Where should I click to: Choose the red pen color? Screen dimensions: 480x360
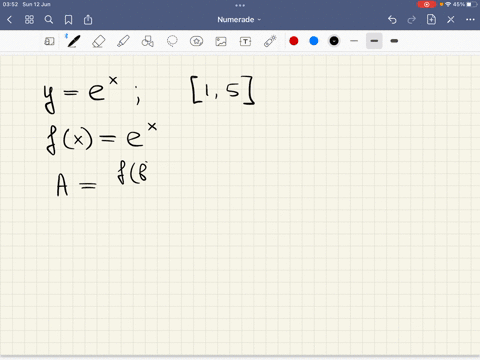coord(294,41)
